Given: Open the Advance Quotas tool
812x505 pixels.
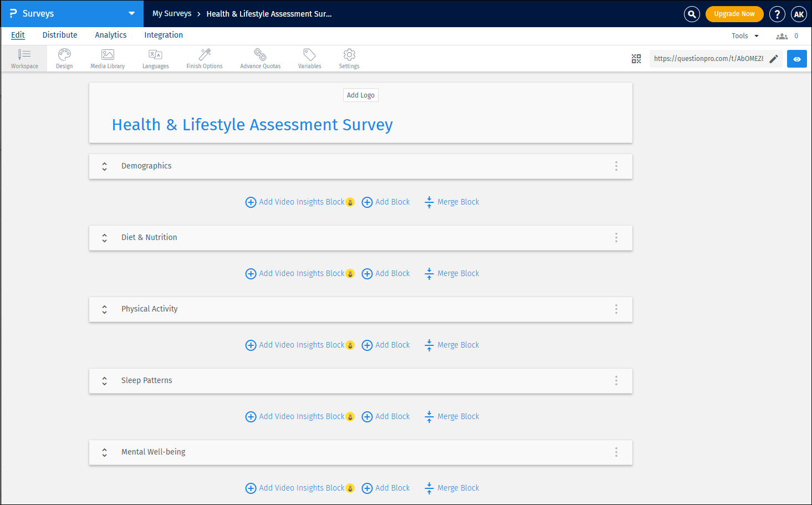Looking at the screenshot, I should click(x=260, y=58).
